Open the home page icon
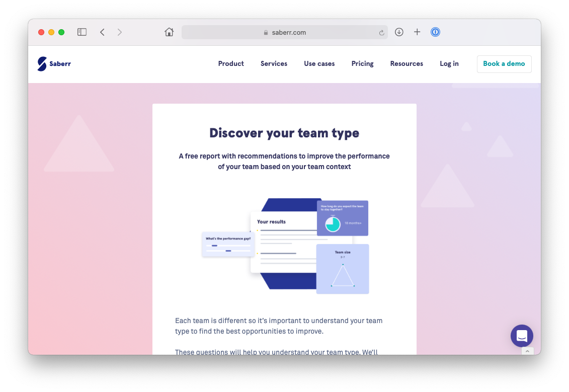This screenshot has height=392, width=569. tap(169, 32)
